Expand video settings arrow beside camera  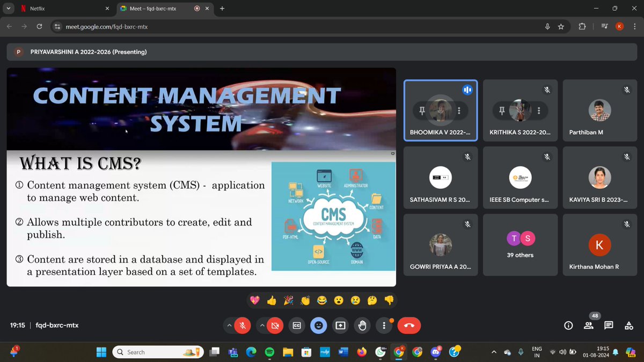pyautogui.click(x=262, y=325)
